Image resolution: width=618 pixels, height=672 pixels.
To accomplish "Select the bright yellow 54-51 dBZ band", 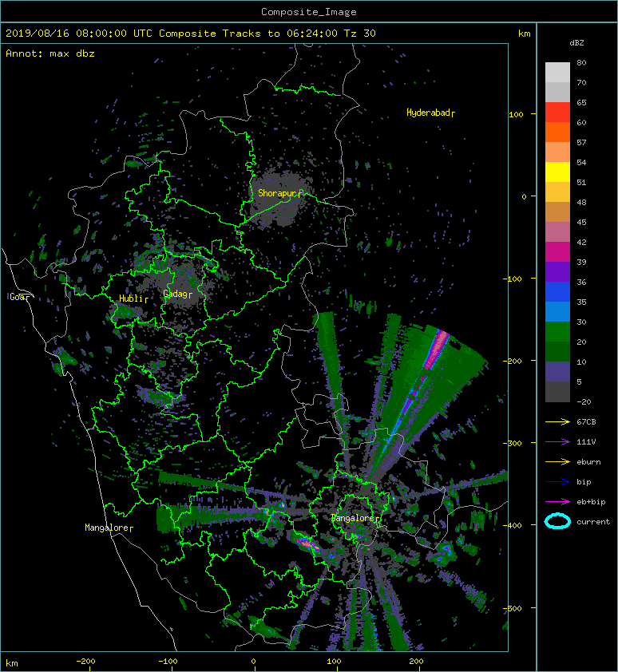I will [557, 172].
